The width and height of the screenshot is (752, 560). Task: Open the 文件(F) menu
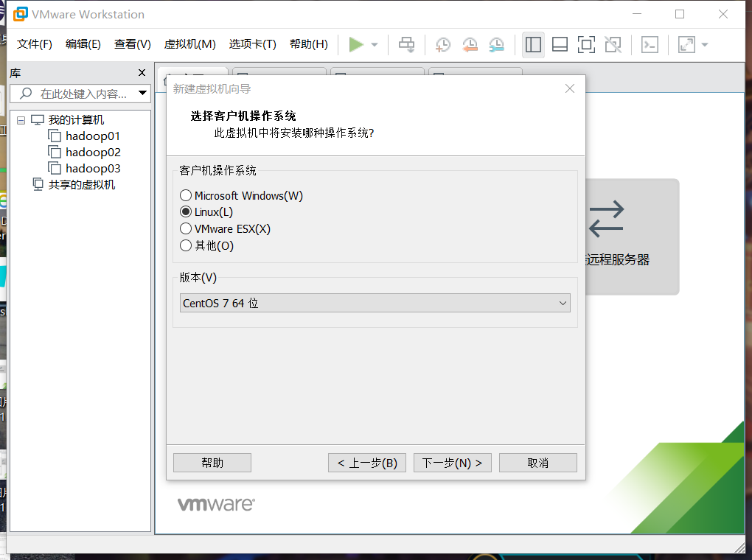[35, 44]
